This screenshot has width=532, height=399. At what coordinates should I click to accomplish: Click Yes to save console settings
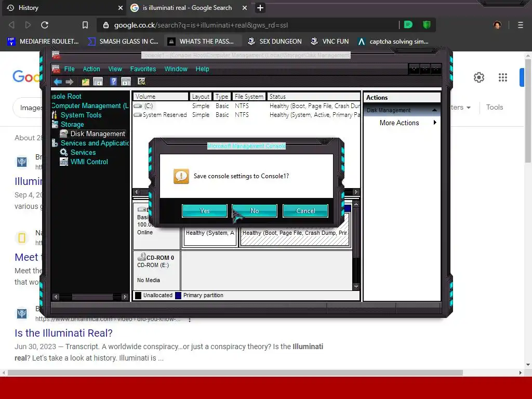pyautogui.click(x=205, y=211)
